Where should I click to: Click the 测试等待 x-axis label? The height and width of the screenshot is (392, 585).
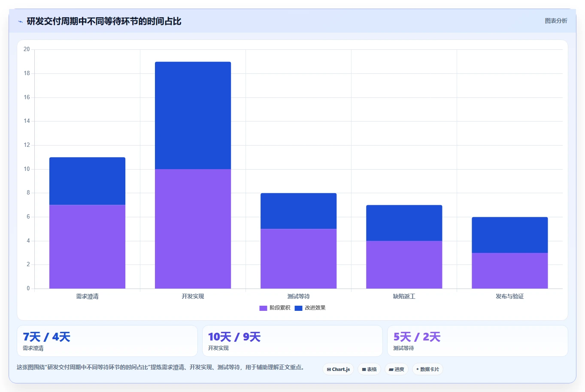[x=298, y=296]
